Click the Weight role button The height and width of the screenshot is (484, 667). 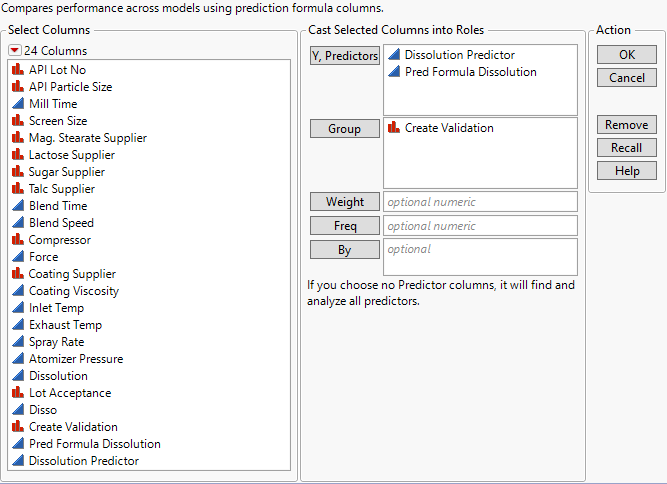(x=344, y=202)
